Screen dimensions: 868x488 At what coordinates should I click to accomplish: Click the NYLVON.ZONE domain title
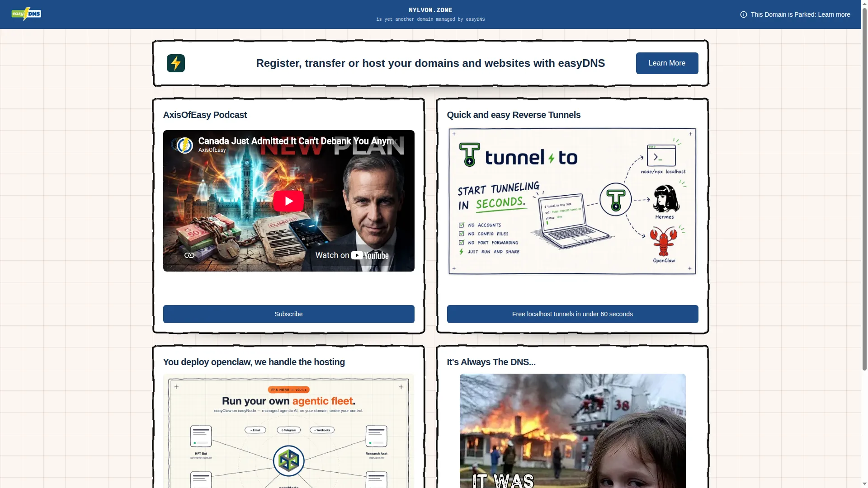[x=430, y=10]
